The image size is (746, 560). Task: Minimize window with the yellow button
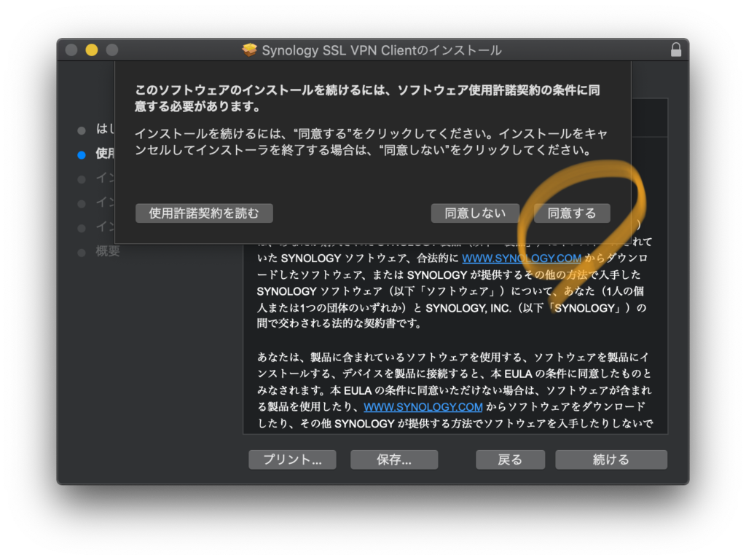92,50
